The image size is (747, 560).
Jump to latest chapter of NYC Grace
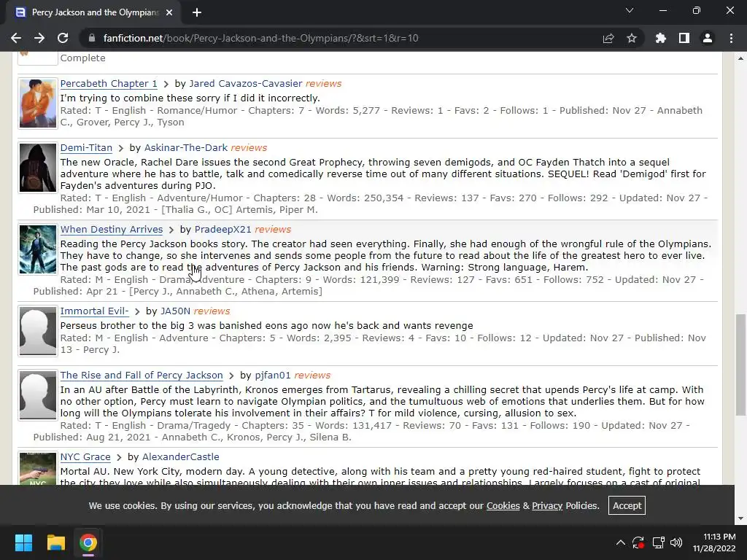point(119,457)
